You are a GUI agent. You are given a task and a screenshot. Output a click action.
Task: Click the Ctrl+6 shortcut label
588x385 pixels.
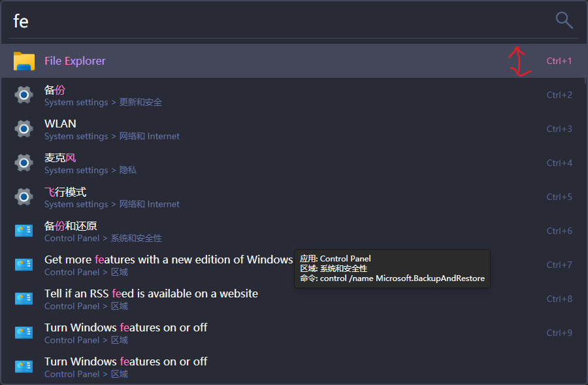[559, 231]
